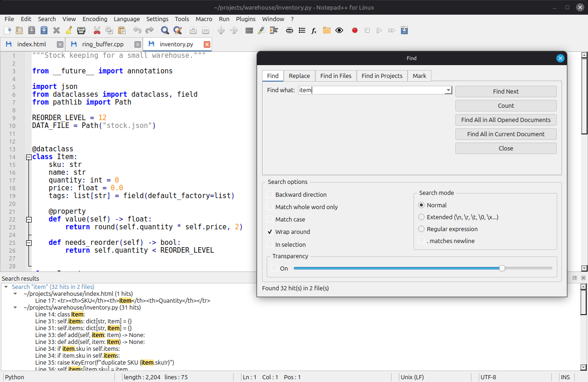Start macro recording with the red dot
Image resolution: width=588 pixels, height=382 pixels.
tap(354, 31)
